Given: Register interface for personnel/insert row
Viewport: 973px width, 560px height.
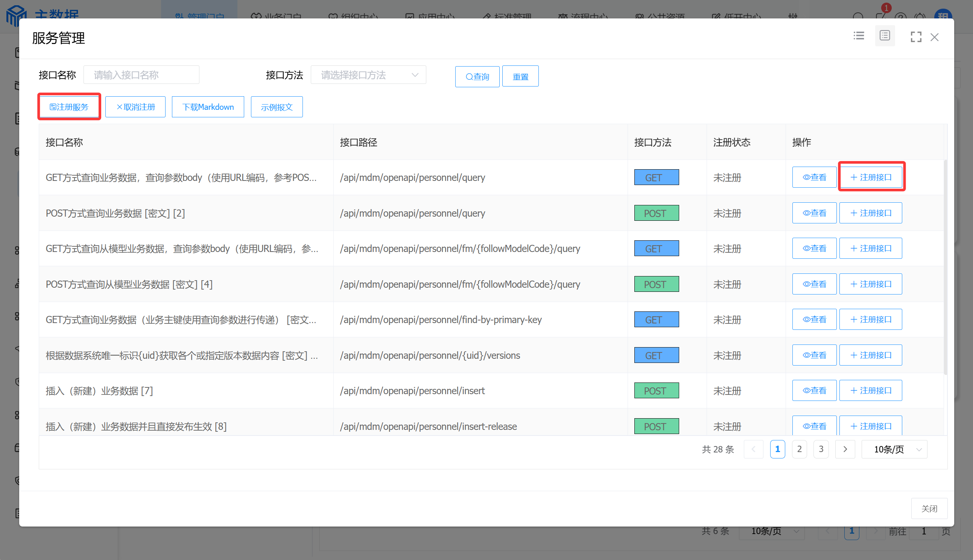Looking at the screenshot, I should point(870,390).
